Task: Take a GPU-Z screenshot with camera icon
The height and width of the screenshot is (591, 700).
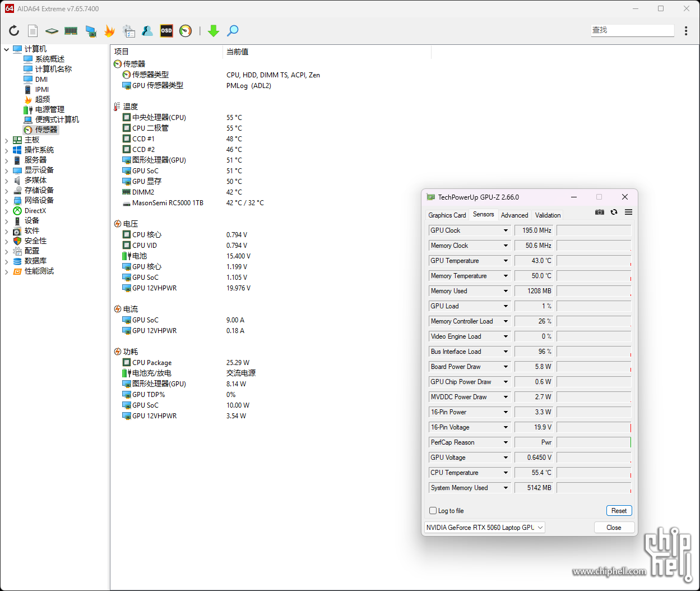Action: 600,212
